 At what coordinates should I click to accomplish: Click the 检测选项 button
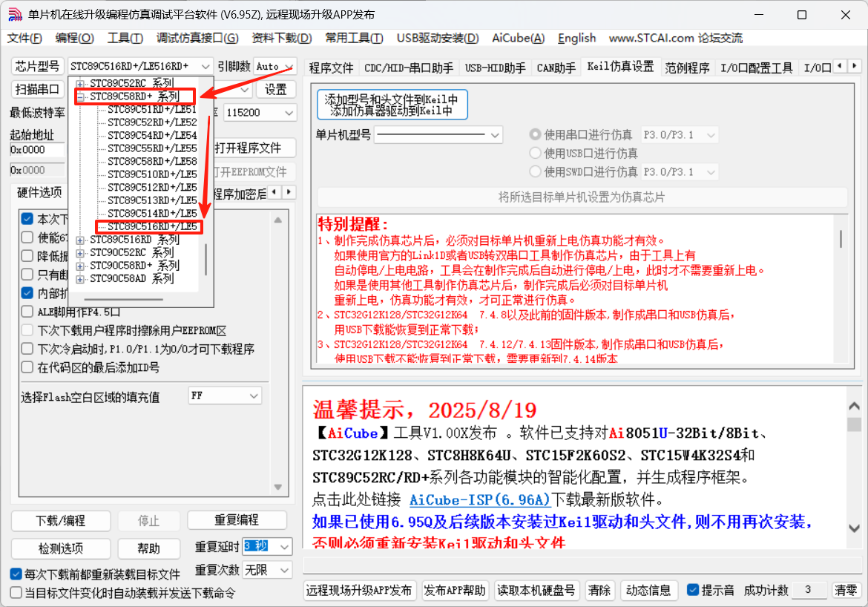[x=61, y=548]
